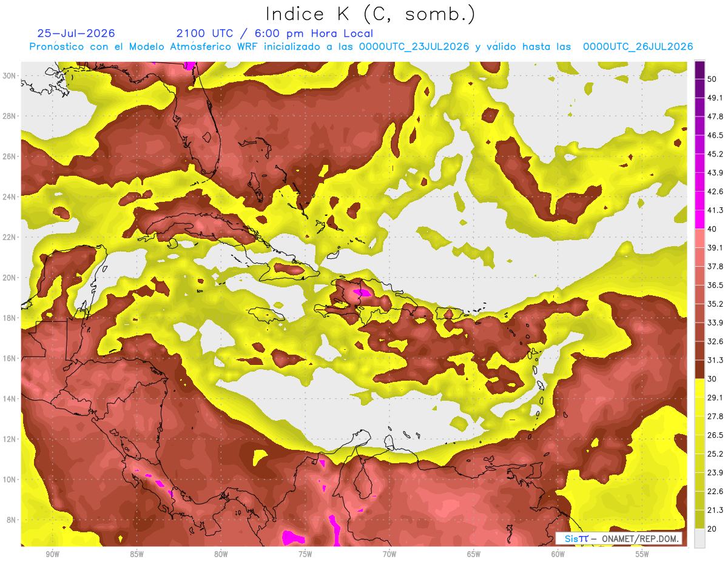Click the colorbar value 36.5

[715, 285]
